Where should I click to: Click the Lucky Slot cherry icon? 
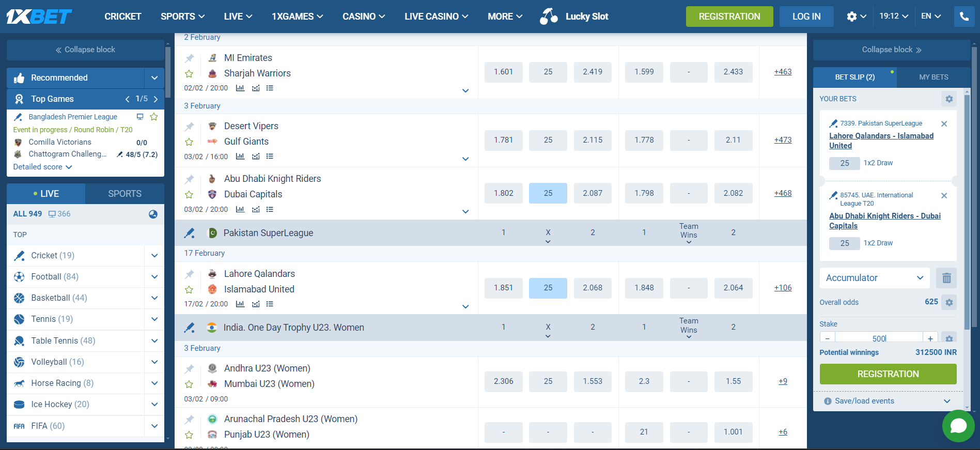coord(549,17)
